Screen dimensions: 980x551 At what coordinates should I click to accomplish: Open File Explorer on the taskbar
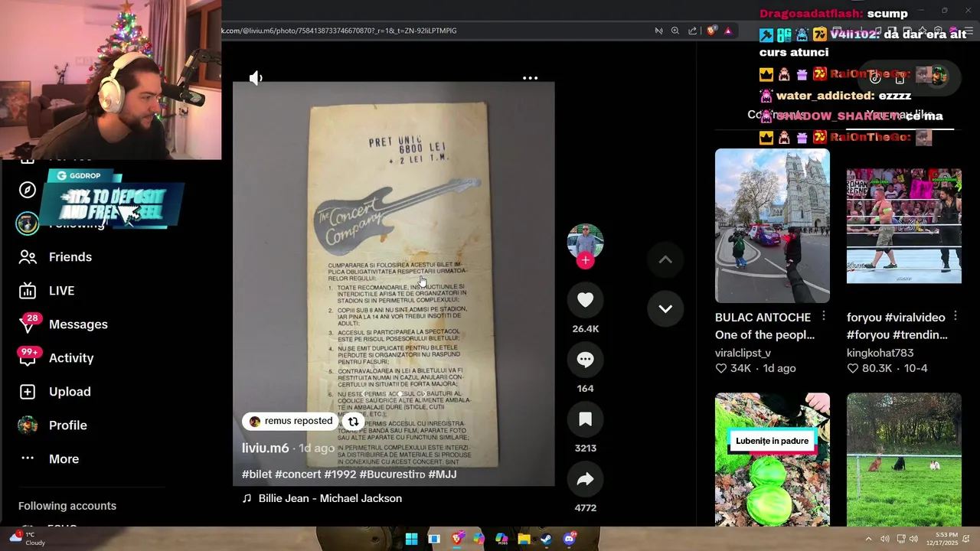524,540
